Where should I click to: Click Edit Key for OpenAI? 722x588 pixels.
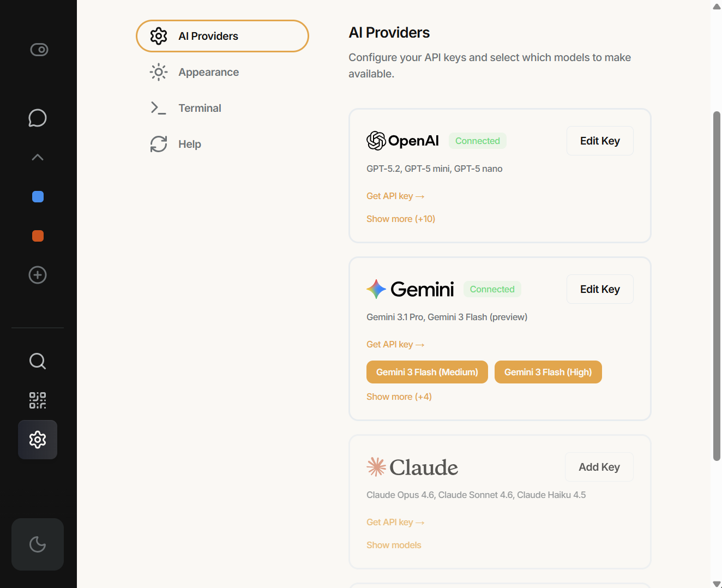click(599, 141)
